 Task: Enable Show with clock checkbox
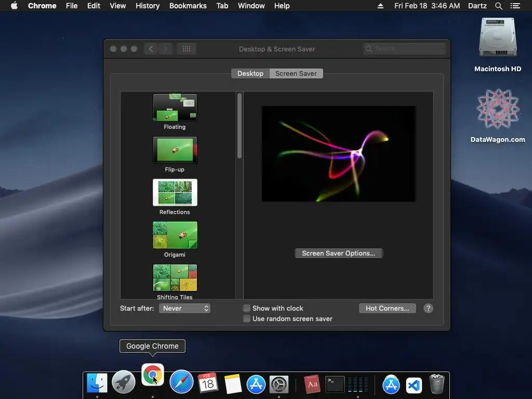247,308
